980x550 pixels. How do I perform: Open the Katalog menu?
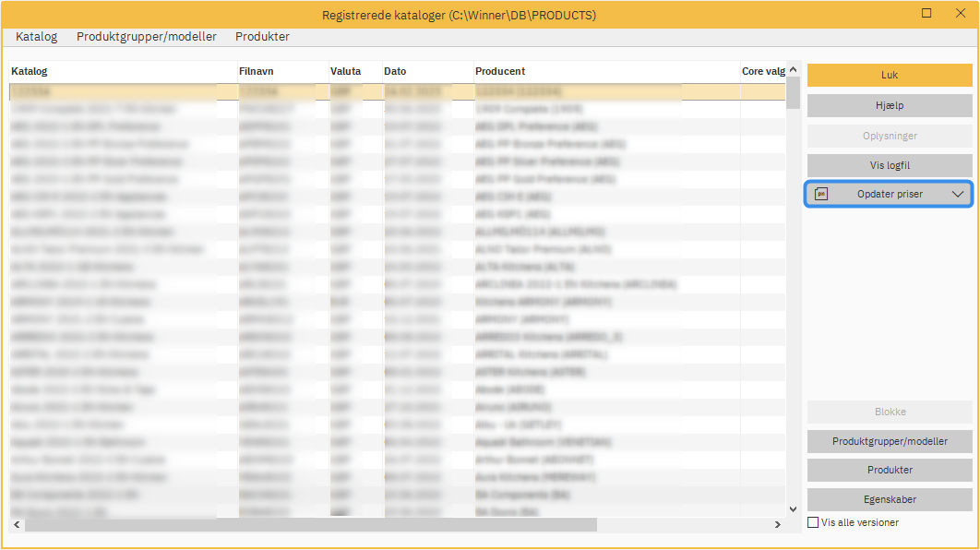pos(36,36)
